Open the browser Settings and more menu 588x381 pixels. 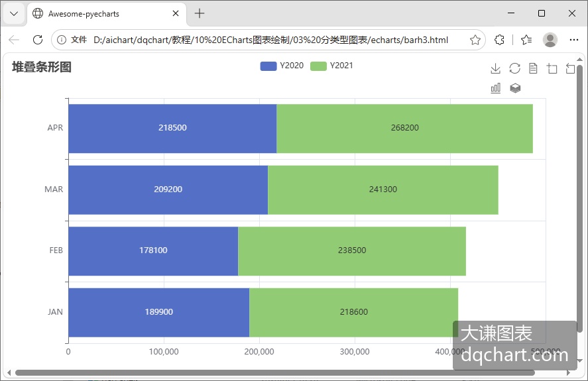(574, 40)
